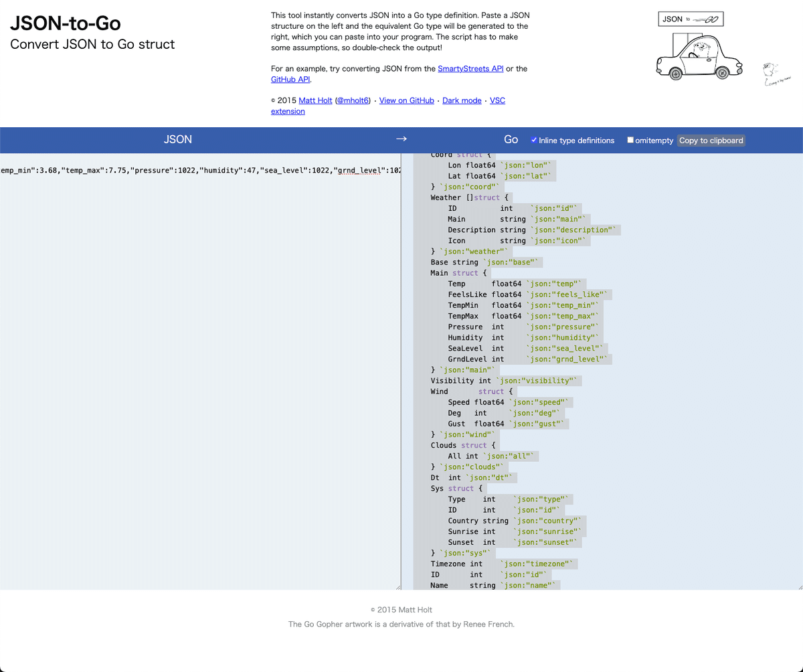Click the 'Weather []struct {' line

[470, 197]
